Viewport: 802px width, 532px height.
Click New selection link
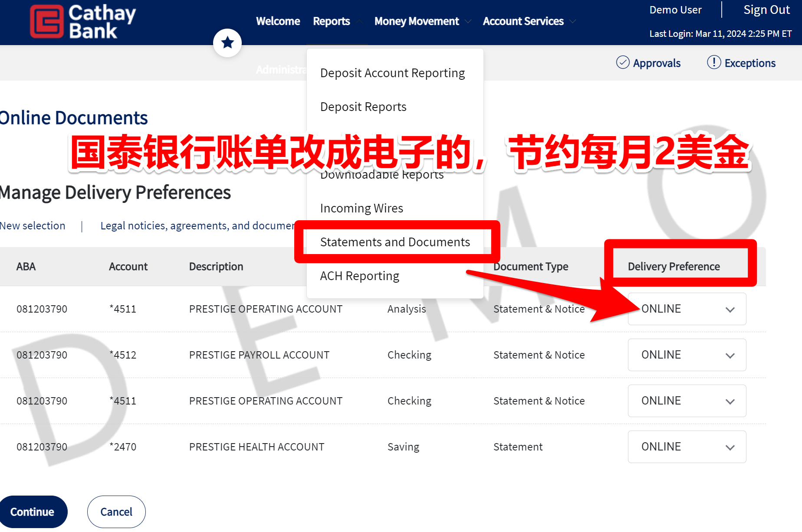click(x=33, y=225)
